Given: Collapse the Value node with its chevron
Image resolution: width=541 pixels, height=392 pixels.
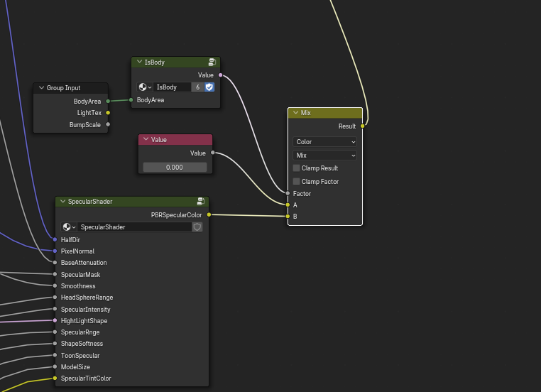Looking at the screenshot, I should pyautogui.click(x=146, y=140).
